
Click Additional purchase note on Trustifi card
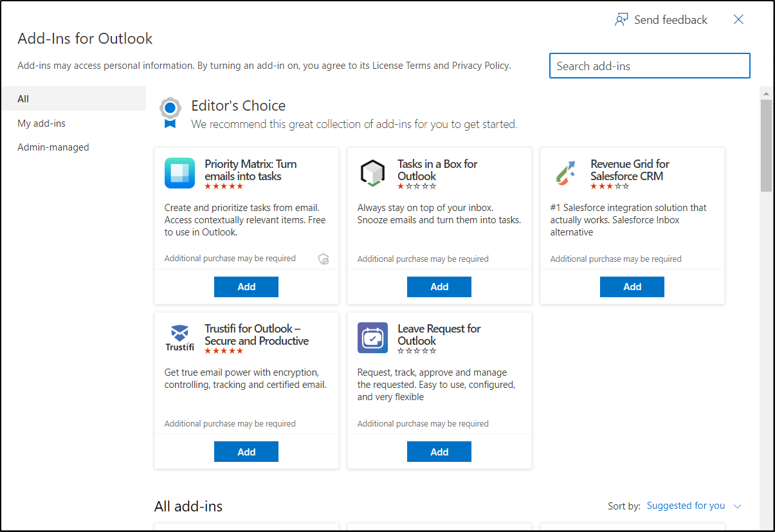pyautogui.click(x=230, y=424)
